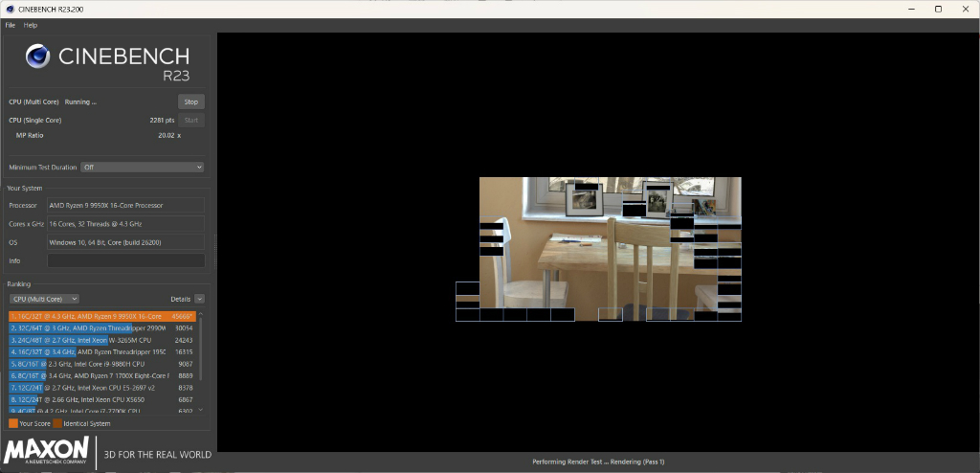Minimize the Cinebench window
Viewport: 980px width, 473px height.
911,9
